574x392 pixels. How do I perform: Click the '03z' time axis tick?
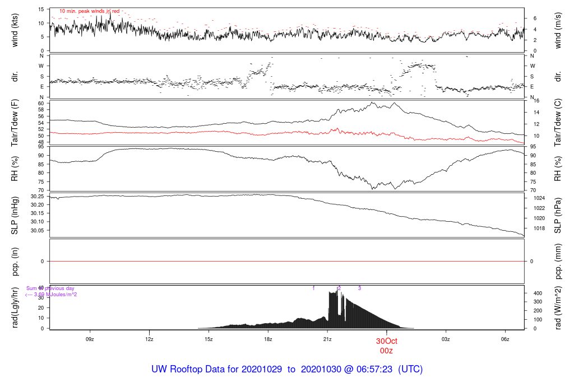point(446,339)
